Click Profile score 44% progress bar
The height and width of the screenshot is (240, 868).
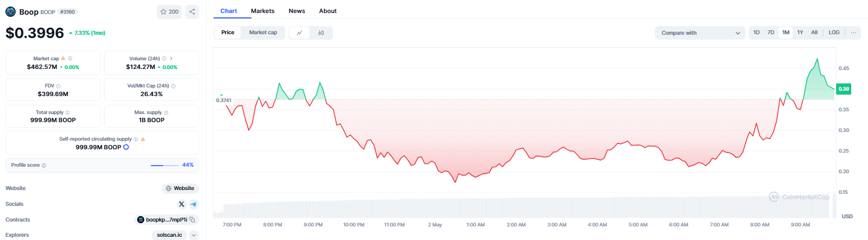pyautogui.click(x=165, y=165)
